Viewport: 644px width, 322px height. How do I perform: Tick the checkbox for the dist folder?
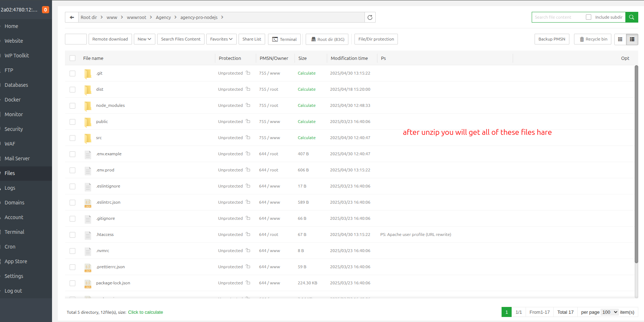(x=72, y=90)
